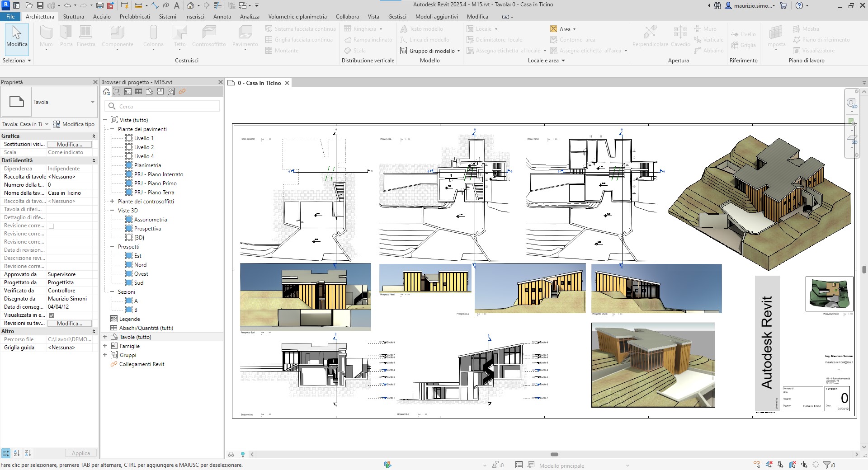Select the Ringhiera tool
The height and width of the screenshot is (470, 868).
pos(362,28)
